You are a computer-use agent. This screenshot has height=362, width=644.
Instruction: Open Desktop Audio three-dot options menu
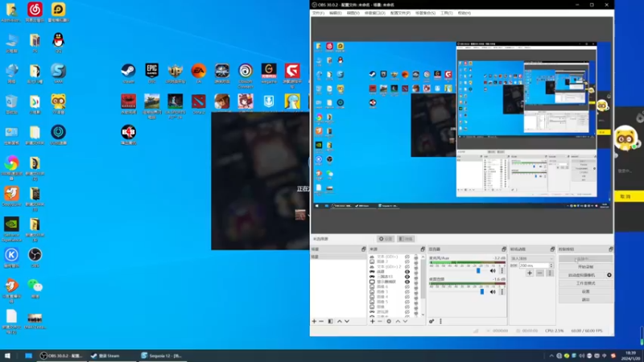(x=502, y=291)
